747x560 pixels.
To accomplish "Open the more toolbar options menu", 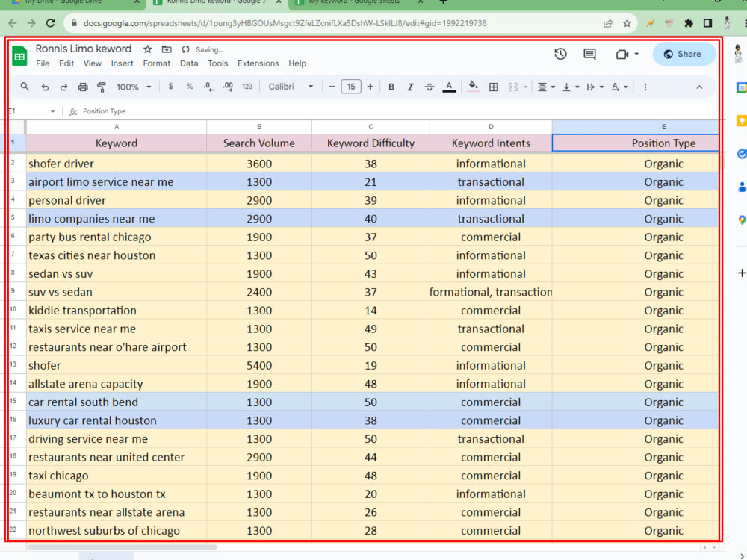I will point(645,87).
